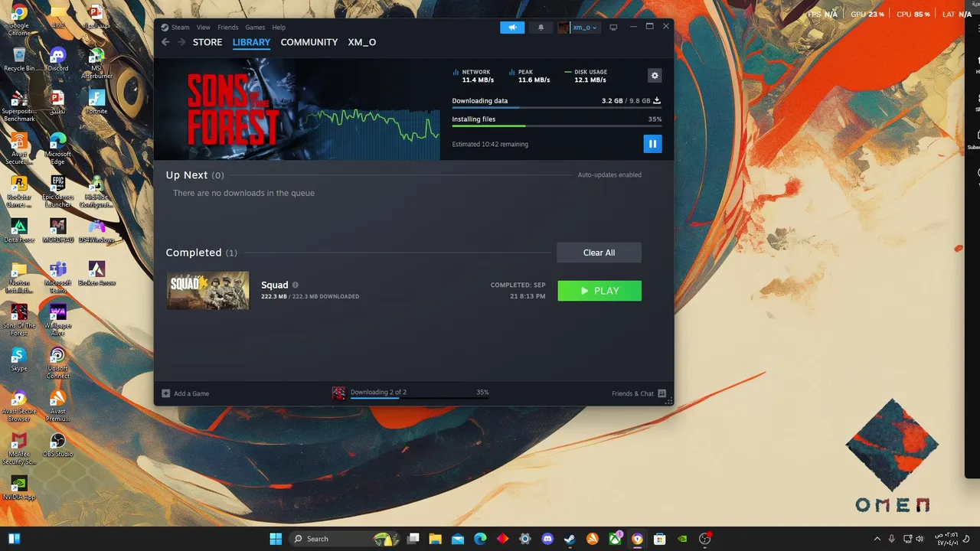Open Steam notifications bell
Screen dimensions: 980x551
point(541,28)
